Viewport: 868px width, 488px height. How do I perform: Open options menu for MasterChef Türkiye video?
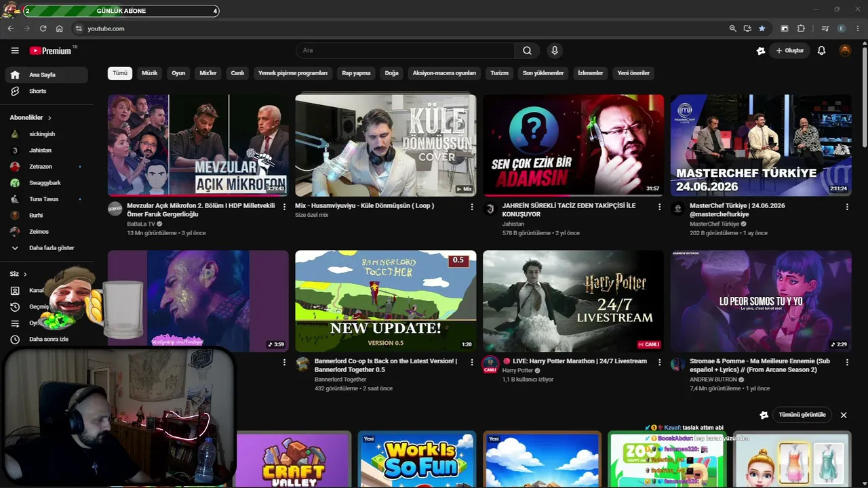point(847,207)
